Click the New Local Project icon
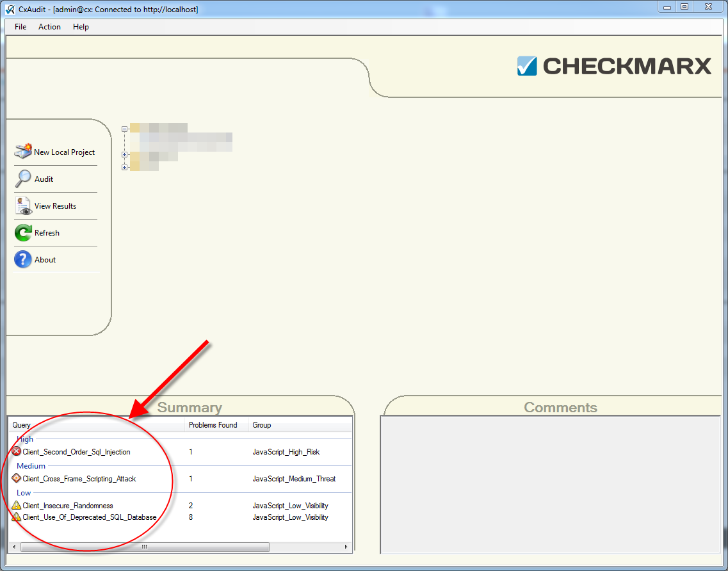This screenshot has height=571, width=728. point(23,151)
